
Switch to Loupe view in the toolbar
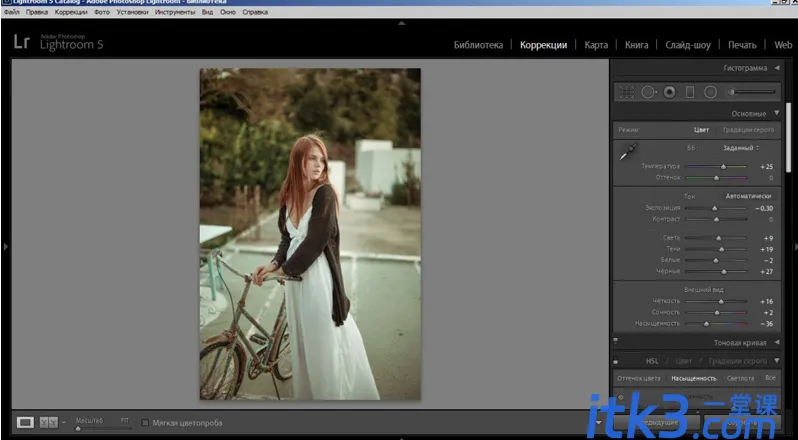click(x=25, y=422)
